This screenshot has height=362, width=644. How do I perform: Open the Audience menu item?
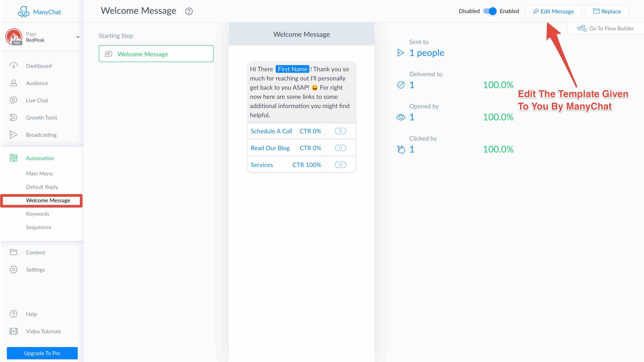point(37,83)
